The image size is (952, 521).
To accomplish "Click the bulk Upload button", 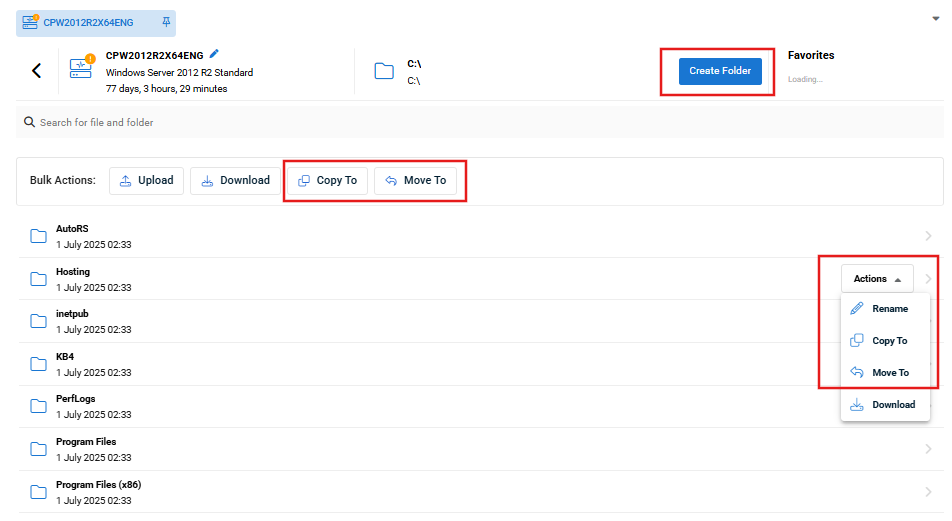I will 146,180.
